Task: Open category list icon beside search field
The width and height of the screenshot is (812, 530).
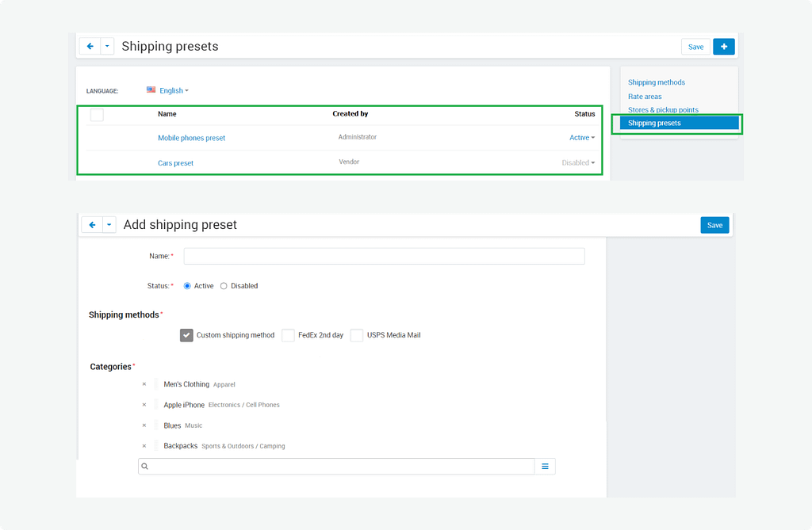Action: (545, 467)
